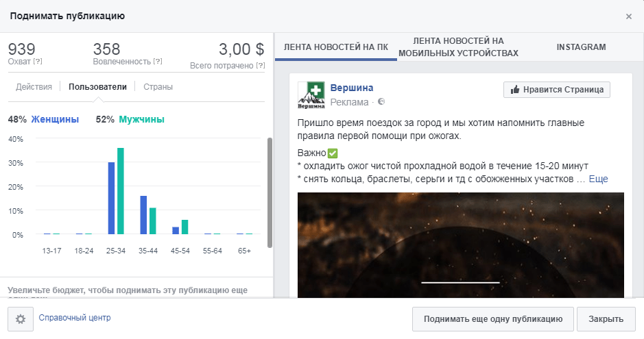This screenshot has width=644, height=339.
Task: Open the Instagram preview tab
Action: (581, 47)
